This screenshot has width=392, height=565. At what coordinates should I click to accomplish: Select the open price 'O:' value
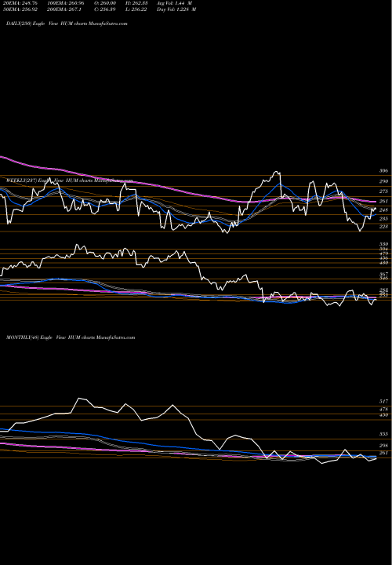(105, 3)
